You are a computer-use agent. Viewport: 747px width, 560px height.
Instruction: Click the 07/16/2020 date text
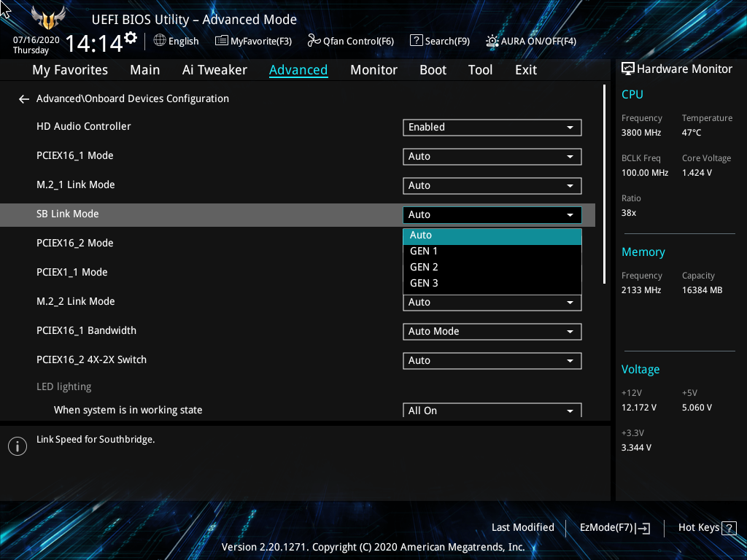click(x=36, y=40)
